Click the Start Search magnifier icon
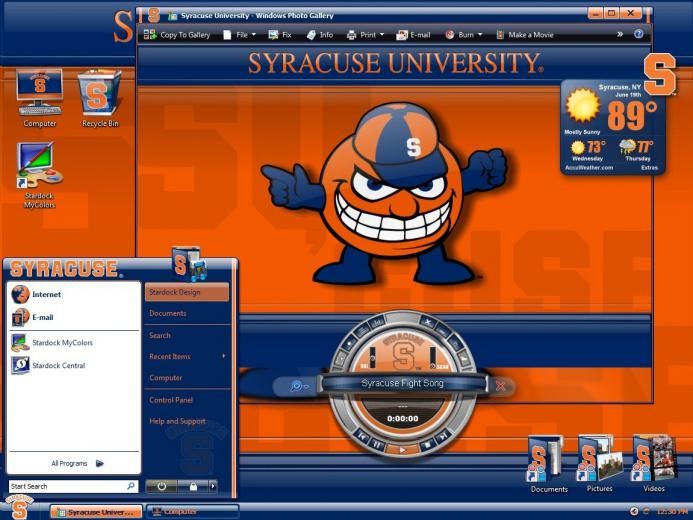This screenshot has width=693, height=520. 131,486
